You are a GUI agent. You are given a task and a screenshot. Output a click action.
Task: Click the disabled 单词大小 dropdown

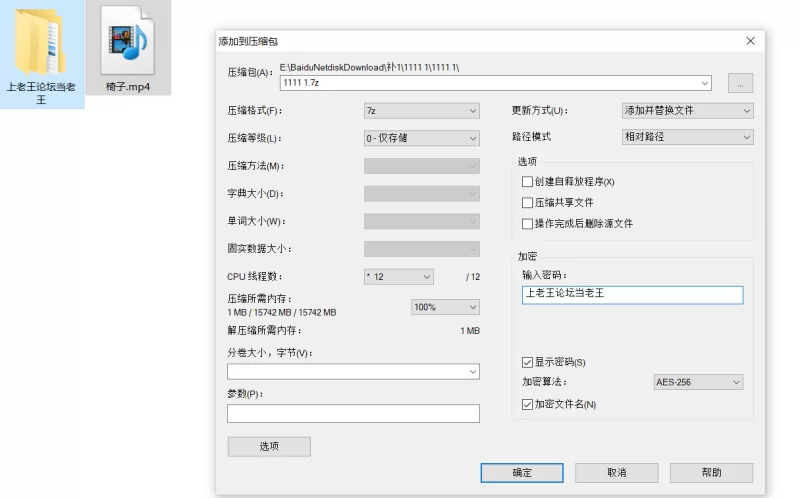click(421, 221)
